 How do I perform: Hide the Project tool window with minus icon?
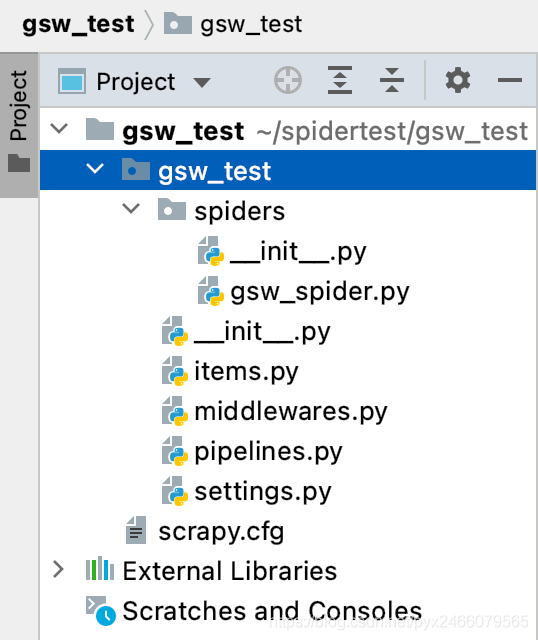click(x=509, y=80)
